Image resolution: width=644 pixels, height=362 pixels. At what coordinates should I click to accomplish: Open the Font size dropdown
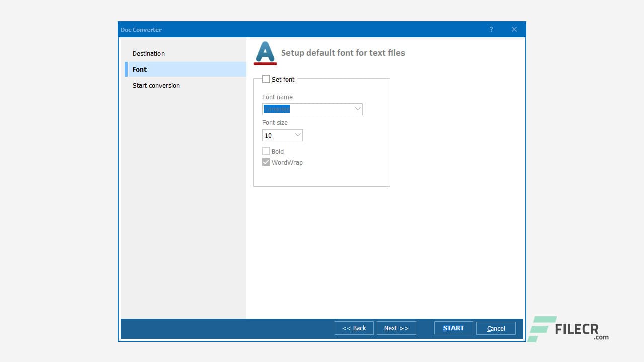point(282,135)
